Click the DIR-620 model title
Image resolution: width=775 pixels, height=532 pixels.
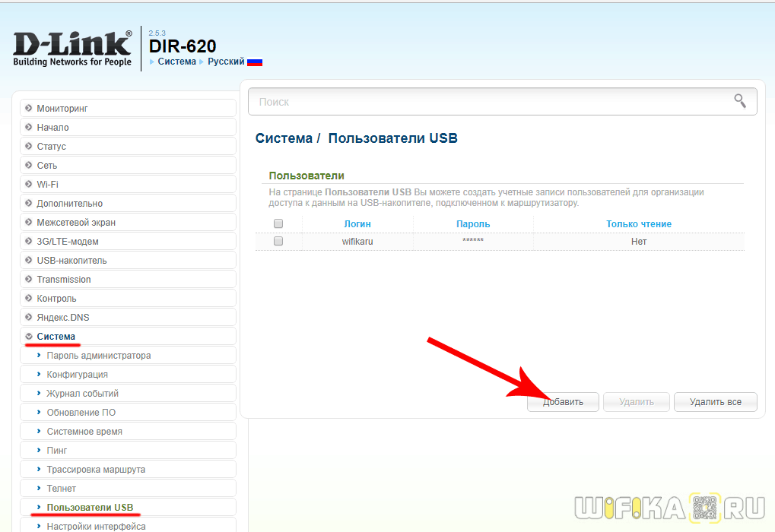(x=183, y=46)
